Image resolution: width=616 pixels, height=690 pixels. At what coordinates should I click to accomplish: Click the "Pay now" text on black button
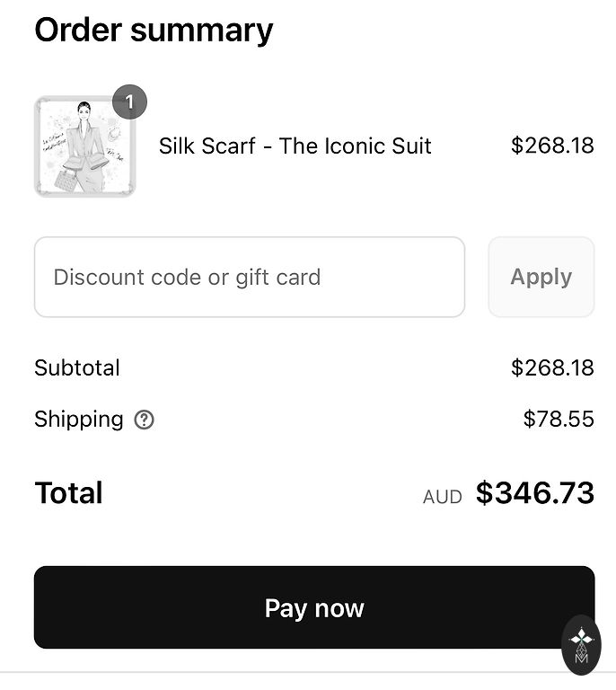(313, 608)
